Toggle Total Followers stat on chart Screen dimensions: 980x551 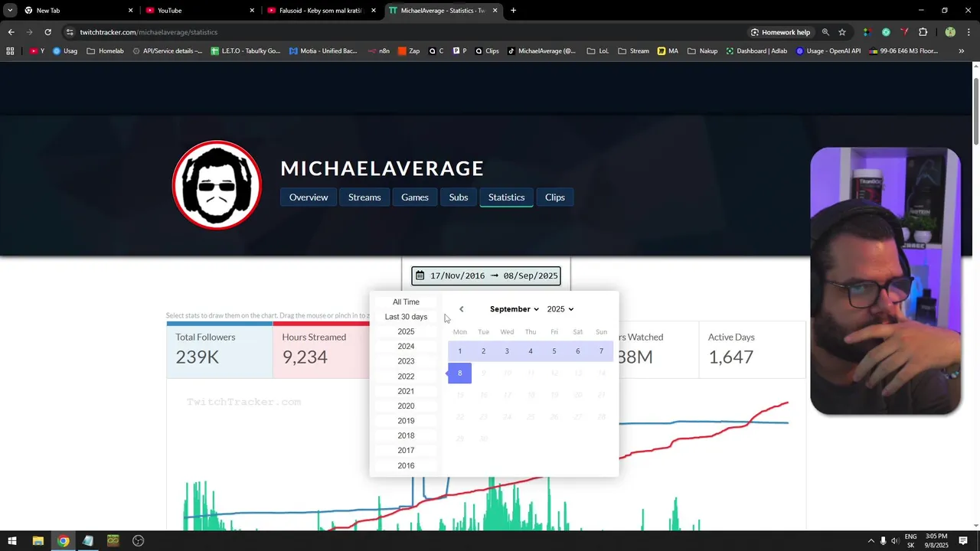[219, 349]
